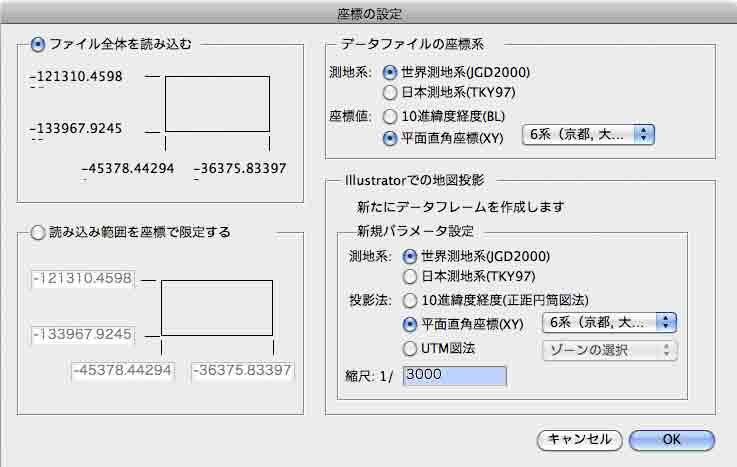
Task: Select the 'ファイル全体を読み込む' radio button
Action: click(38, 45)
